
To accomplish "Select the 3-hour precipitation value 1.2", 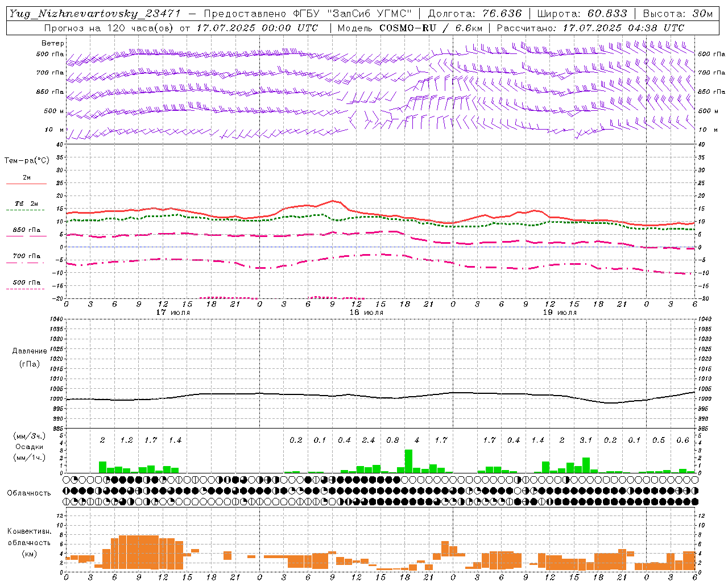I will pyautogui.click(x=126, y=440).
